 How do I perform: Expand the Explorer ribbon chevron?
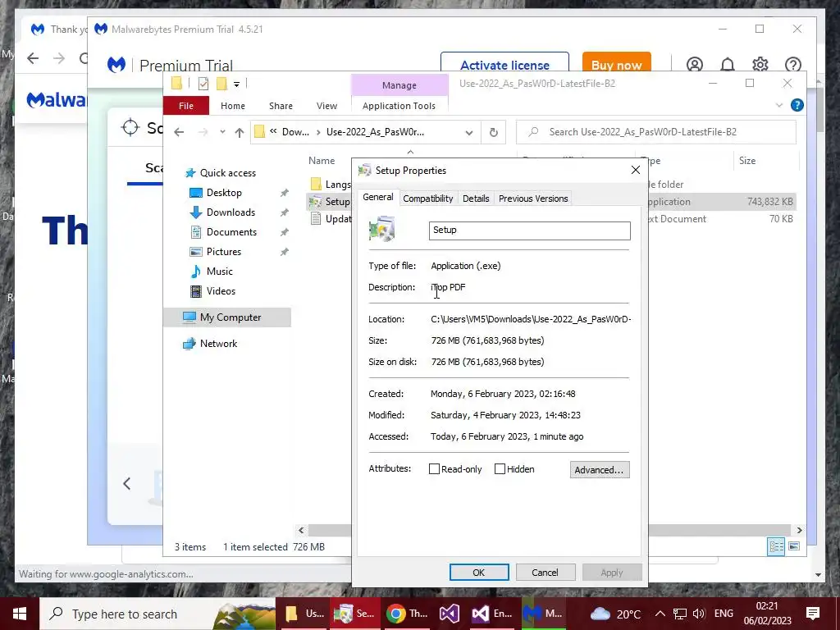[x=779, y=106]
